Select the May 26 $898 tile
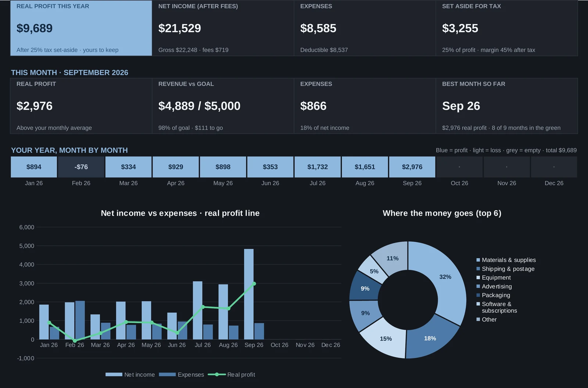Screen dimensions: 588x388 click(x=223, y=167)
